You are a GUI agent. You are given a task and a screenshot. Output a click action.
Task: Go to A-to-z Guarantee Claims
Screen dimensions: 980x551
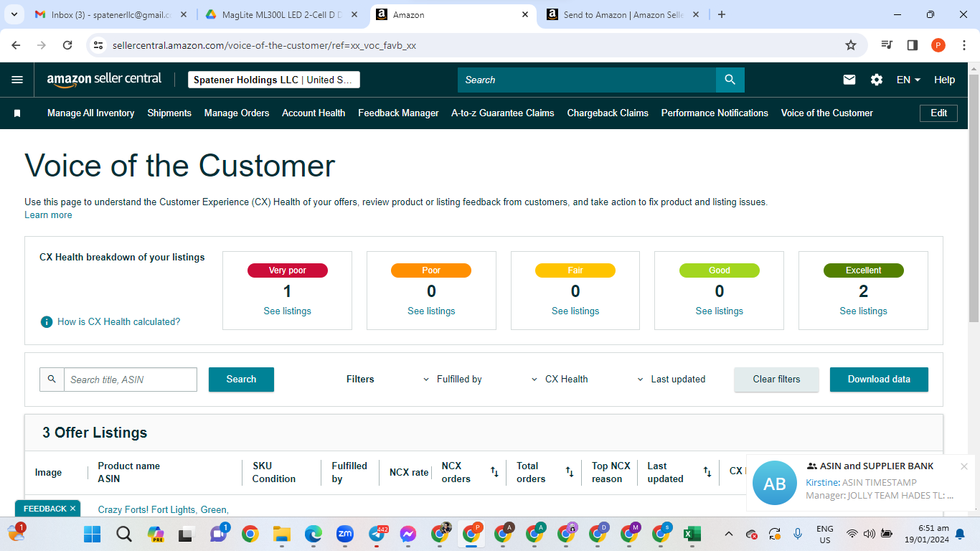(x=503, y=113)
